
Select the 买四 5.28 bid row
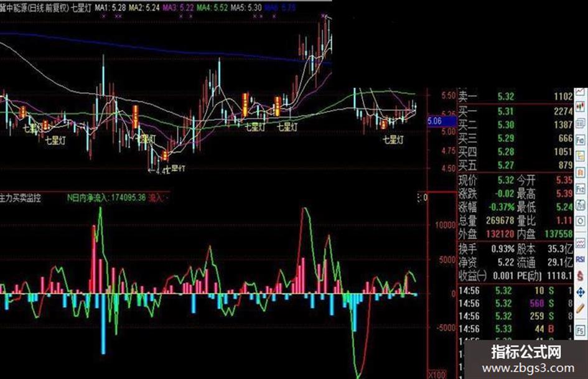[x=516, y=152]
